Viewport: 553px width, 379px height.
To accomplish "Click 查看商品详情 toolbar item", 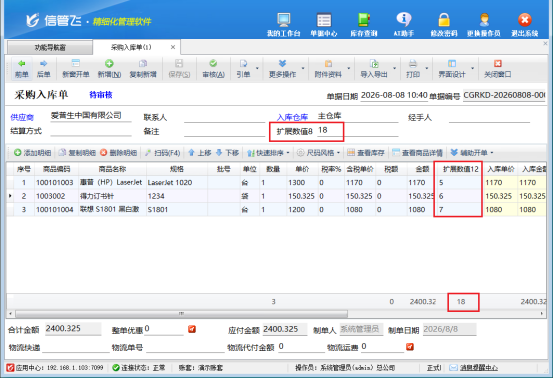I will click(418, 153).
